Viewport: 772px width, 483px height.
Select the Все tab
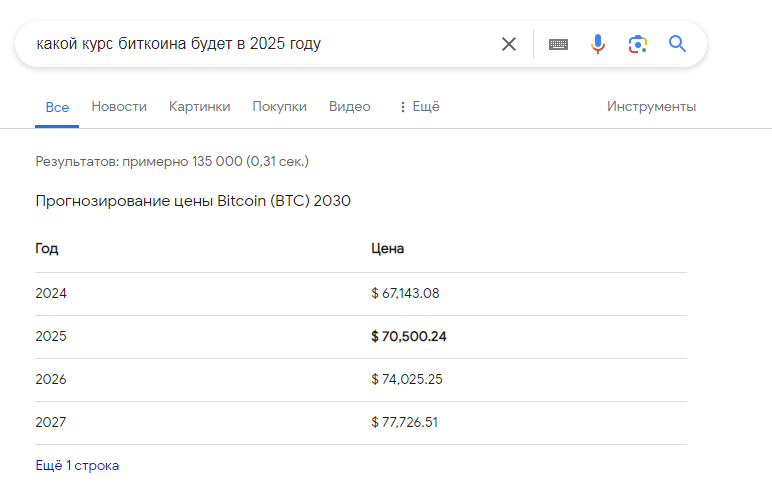pos(57,107)
